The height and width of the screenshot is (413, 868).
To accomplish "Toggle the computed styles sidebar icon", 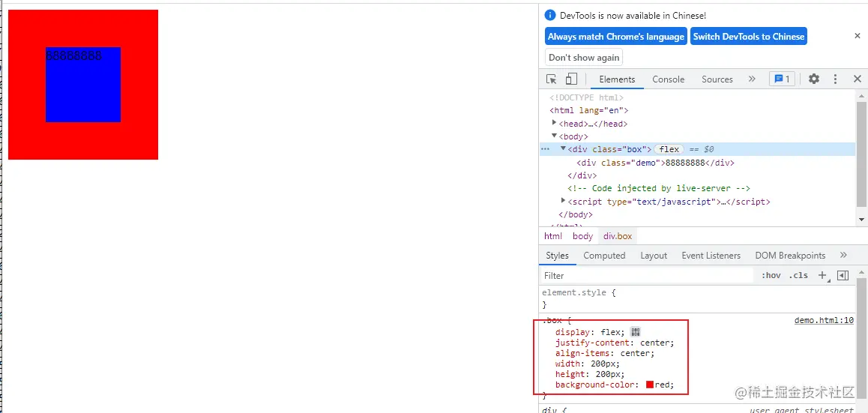I will 843,275.
